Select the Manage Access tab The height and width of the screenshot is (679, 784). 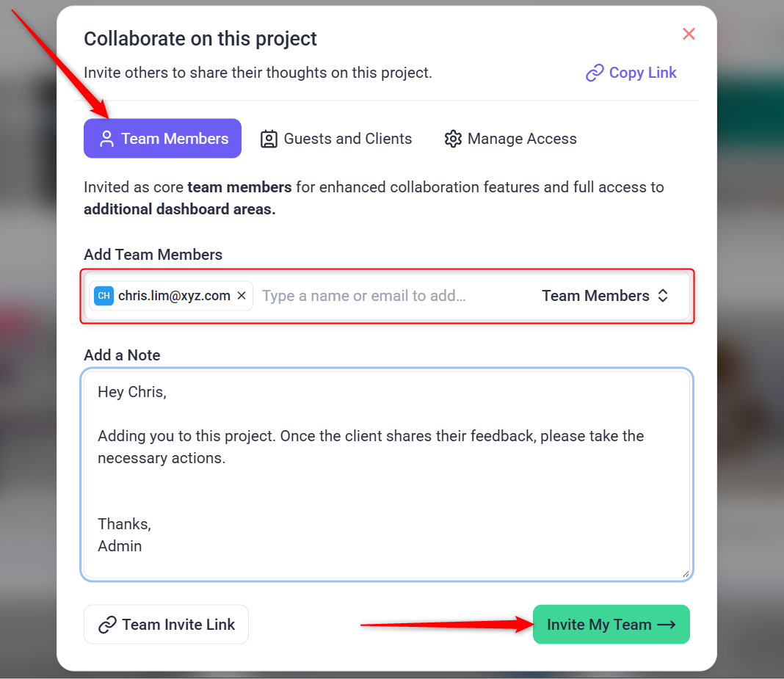coord(510,139)
